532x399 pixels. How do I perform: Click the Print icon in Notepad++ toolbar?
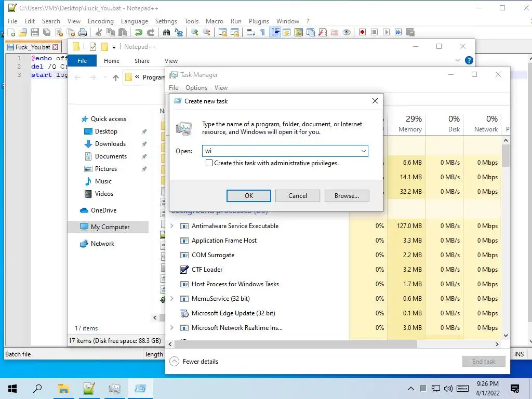(x=83, y=32)
